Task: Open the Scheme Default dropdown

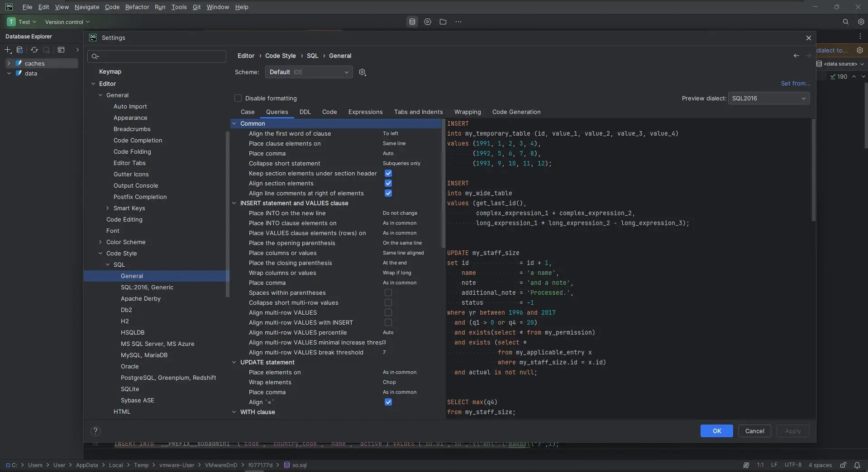Action: click(309, 72)
